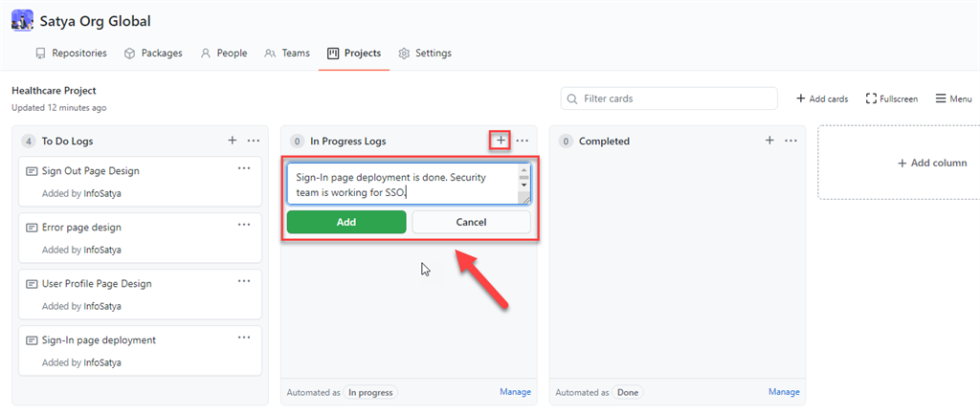The image size is (980, 415).
Task: Add a card to Completed column
Action: [x=769, y=141]
